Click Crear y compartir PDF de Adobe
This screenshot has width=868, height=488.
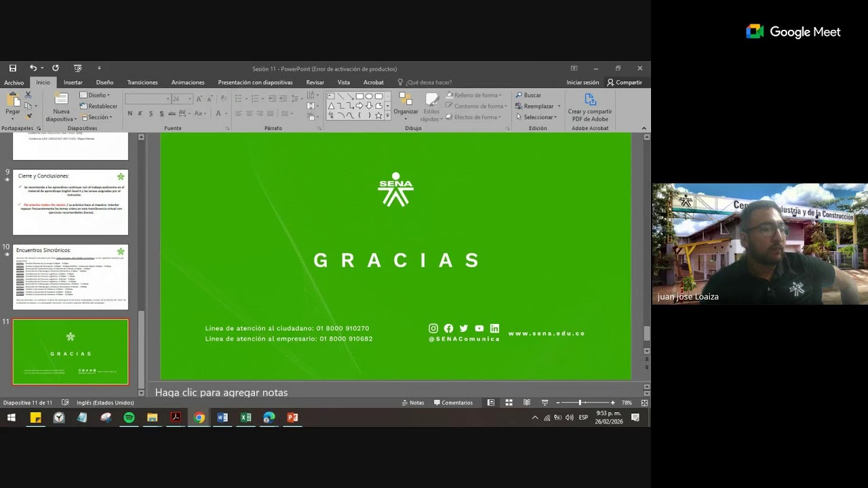coord(590,107)
